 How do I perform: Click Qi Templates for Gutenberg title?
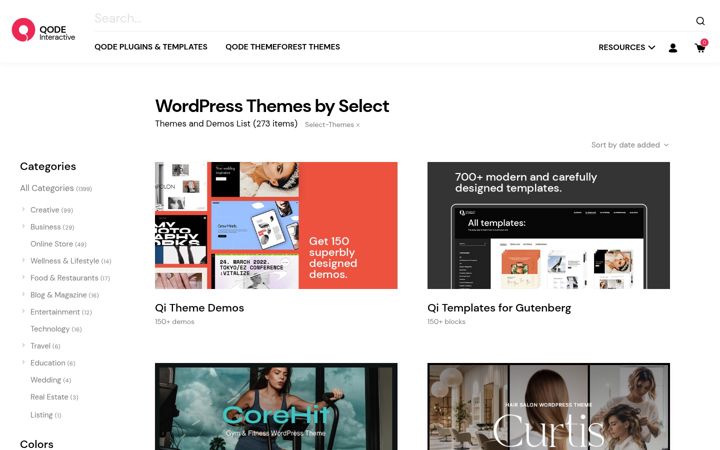point(499,308)
